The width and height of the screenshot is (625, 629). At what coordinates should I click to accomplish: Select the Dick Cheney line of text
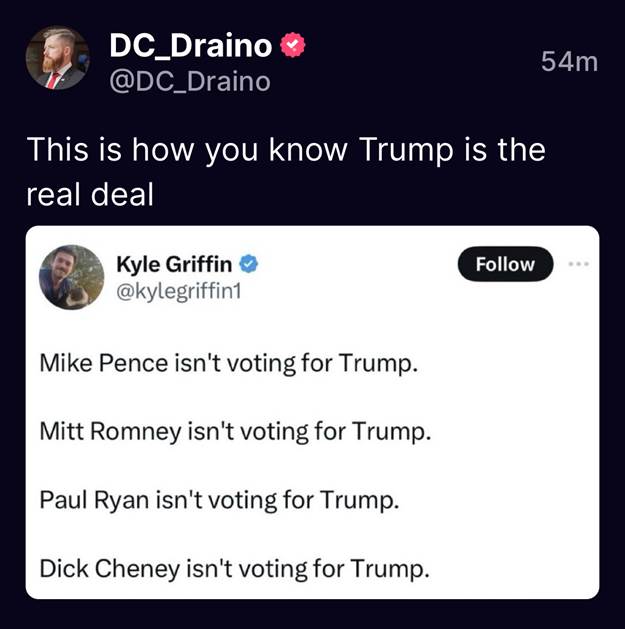pyautogui.click(x=234, y=569)
